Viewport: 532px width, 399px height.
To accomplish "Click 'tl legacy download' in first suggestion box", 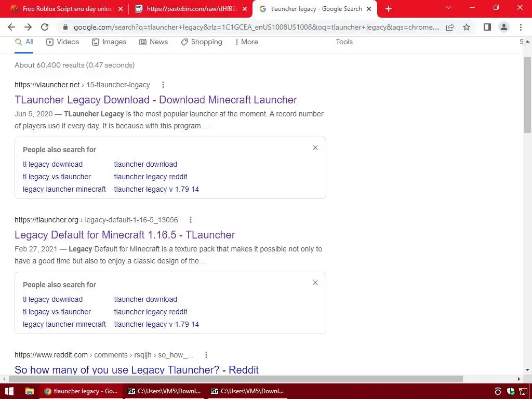I will pos(52,164).
